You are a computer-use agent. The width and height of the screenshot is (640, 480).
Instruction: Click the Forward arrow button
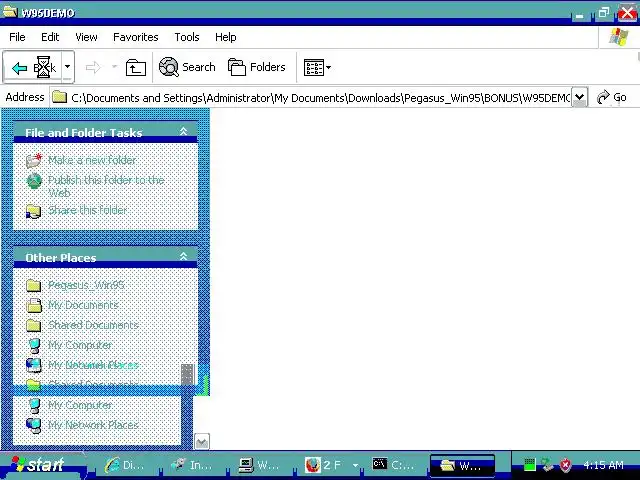pyautogui.click(x=93, y=67)
